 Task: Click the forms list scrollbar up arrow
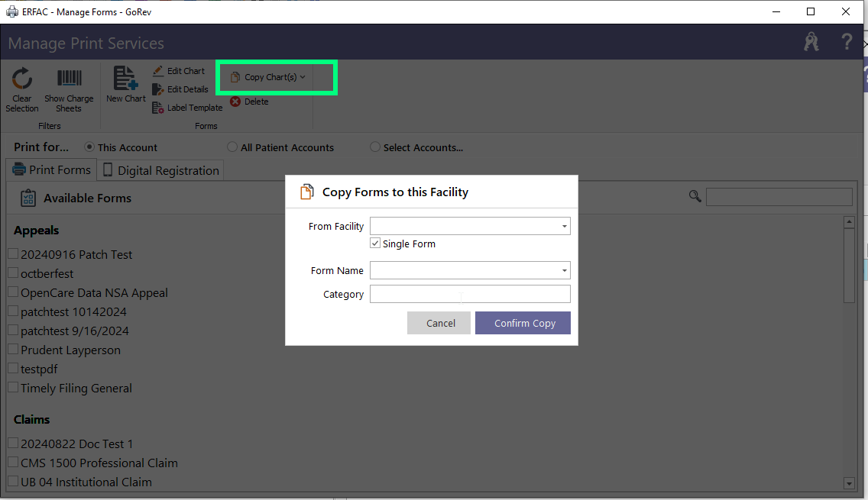pyautogui.click(x=849, y=222)
